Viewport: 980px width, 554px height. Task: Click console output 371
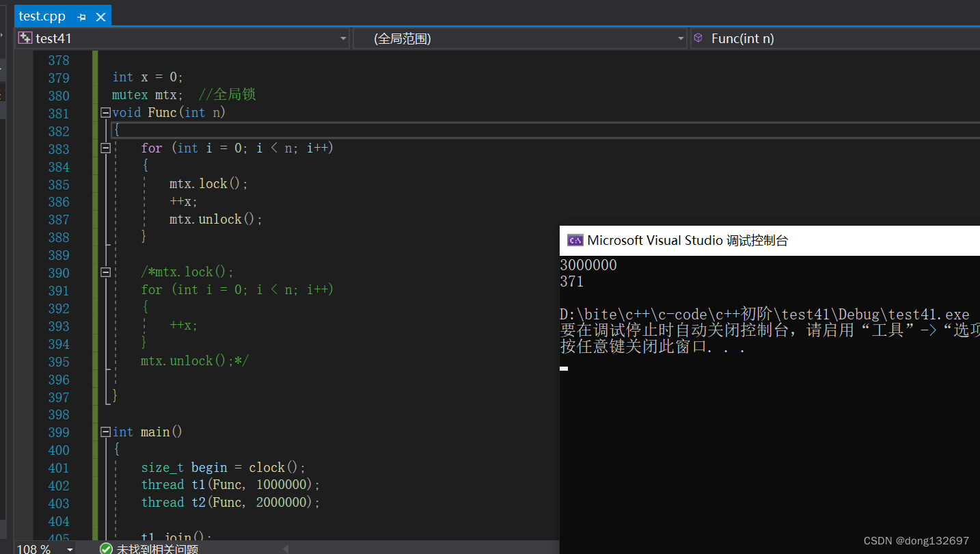[572, 282]
